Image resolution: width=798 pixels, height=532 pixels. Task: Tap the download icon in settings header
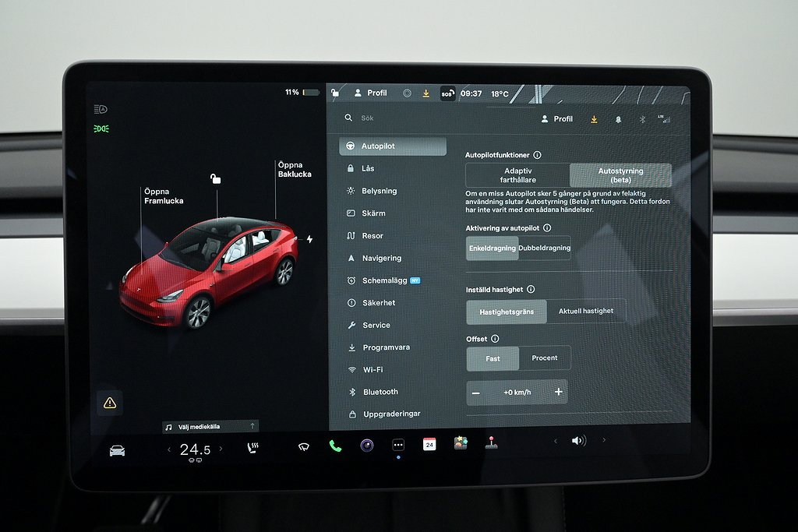point(594,119)
